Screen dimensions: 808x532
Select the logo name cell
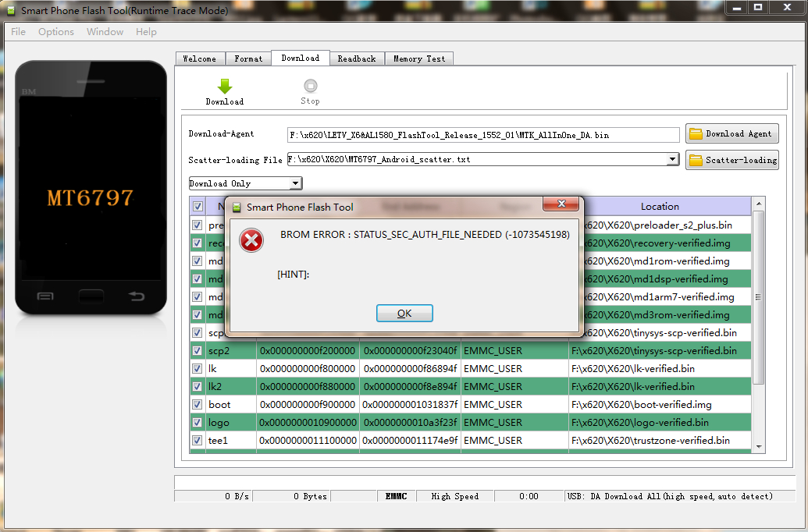point(231,422)
